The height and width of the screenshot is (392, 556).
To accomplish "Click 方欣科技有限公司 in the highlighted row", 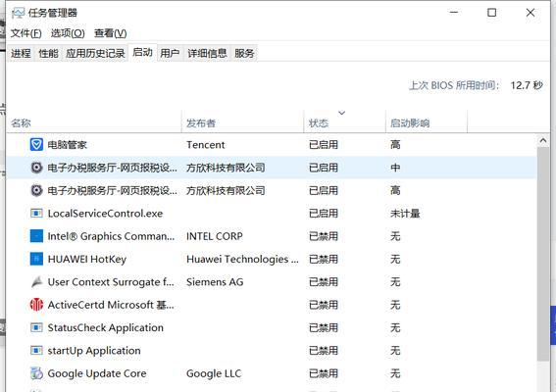I will (226, 168).
